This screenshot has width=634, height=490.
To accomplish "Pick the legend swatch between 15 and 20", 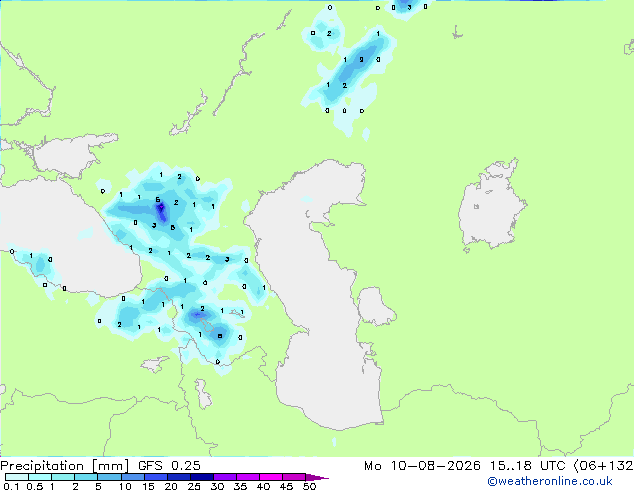I will (x=155, y=477).
